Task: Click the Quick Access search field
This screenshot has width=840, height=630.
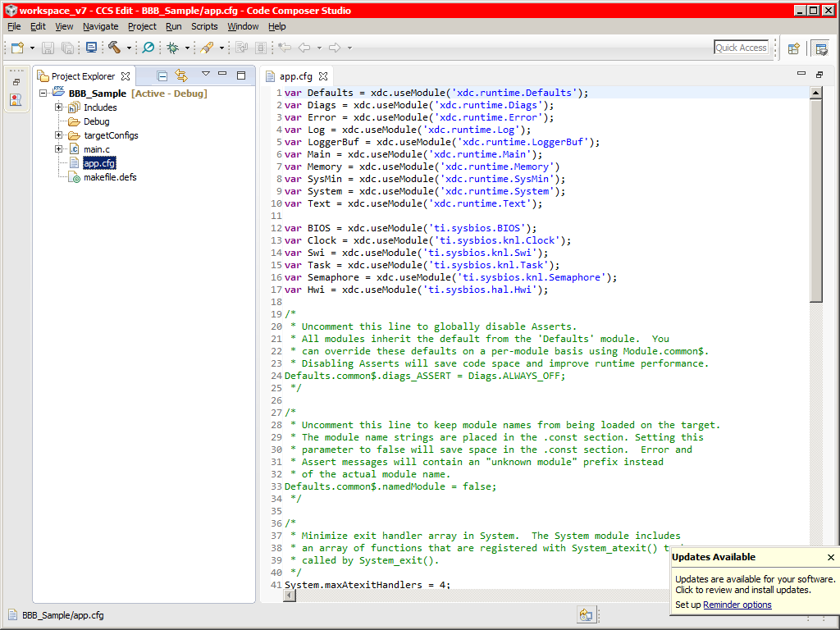Action: click(742, 48)
